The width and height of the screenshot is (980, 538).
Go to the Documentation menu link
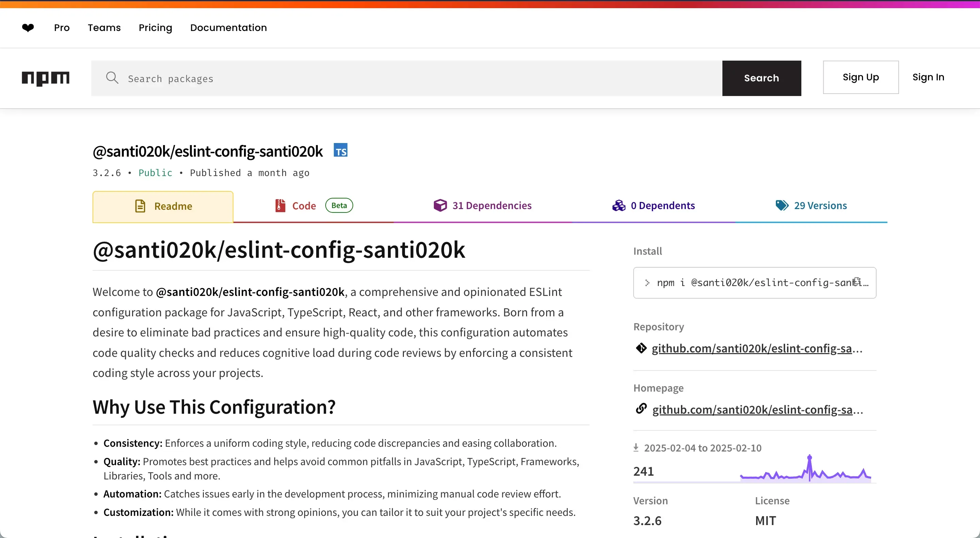(228, 28)
